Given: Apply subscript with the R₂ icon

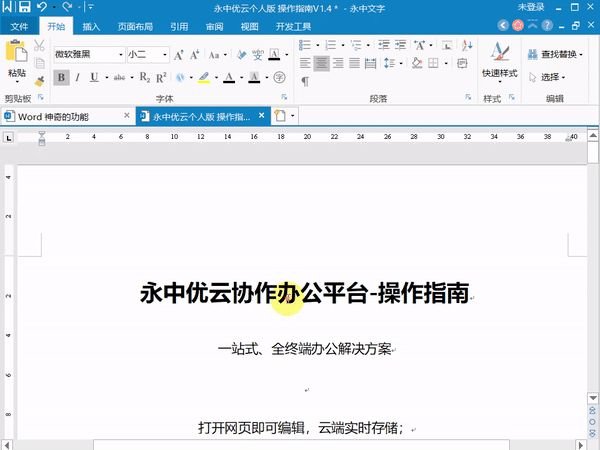Looking at the screenshot, I should point(145,78).
